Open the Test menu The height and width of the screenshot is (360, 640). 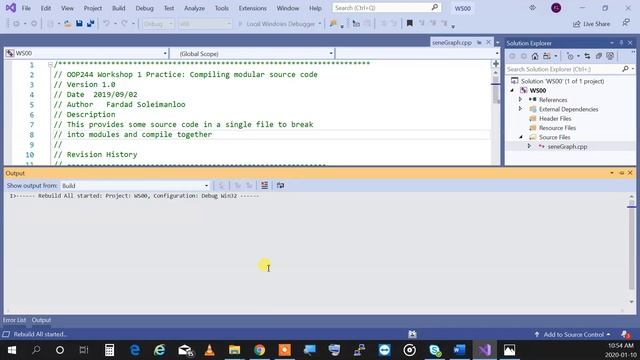coord(169,8)
